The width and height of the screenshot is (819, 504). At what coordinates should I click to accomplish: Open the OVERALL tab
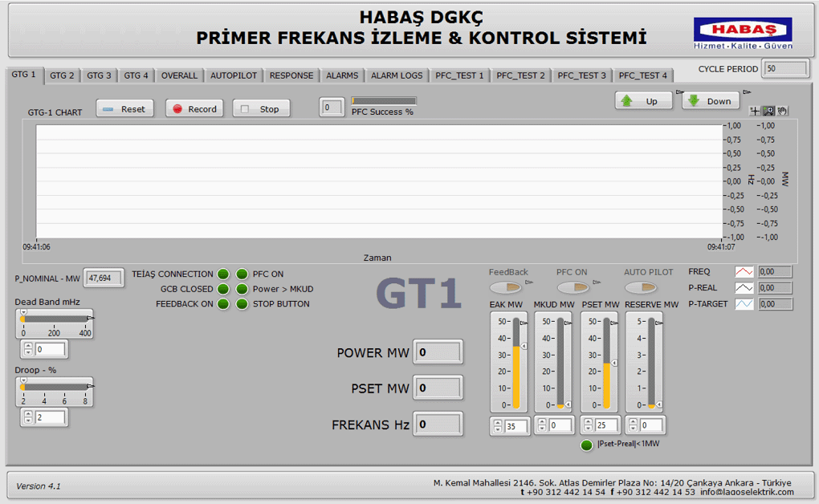179,75
